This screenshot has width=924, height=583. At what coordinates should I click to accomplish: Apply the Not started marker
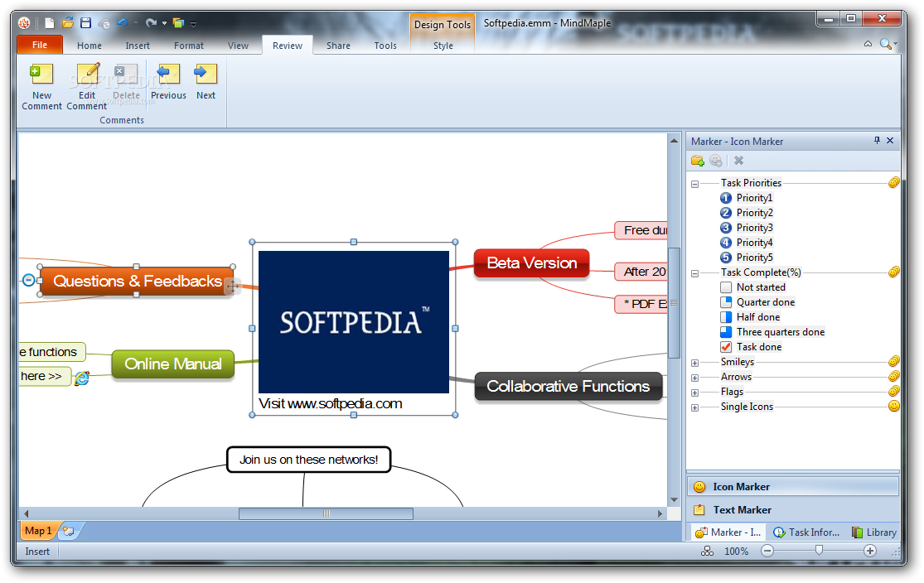point(726,287)
